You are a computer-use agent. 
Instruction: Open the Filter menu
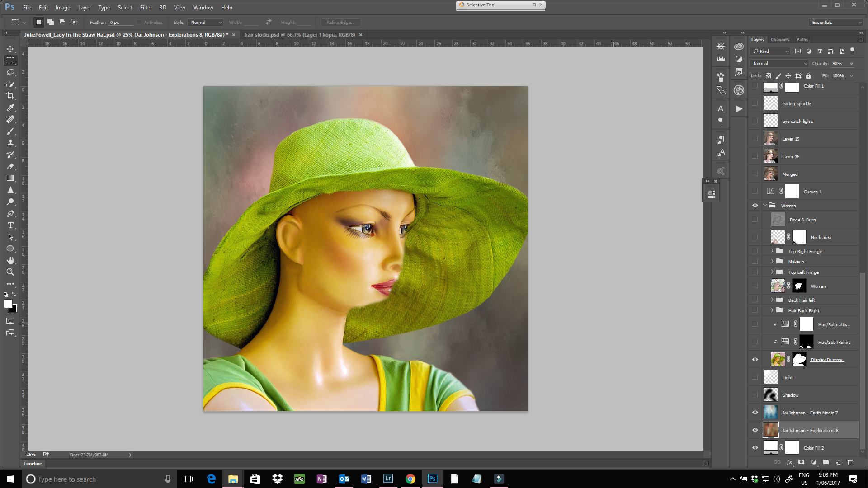coord(146,8)
